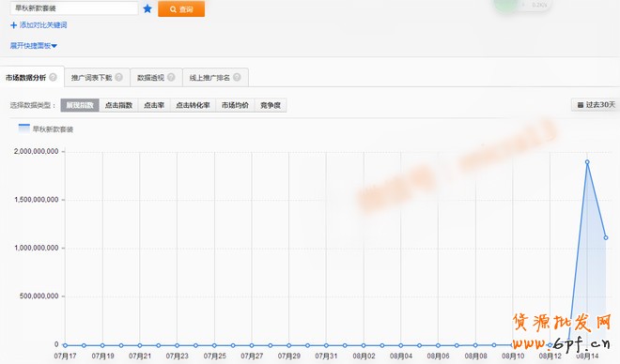Toggle the 早秋新款套装 legend color swatch

[x=24, y=129]
